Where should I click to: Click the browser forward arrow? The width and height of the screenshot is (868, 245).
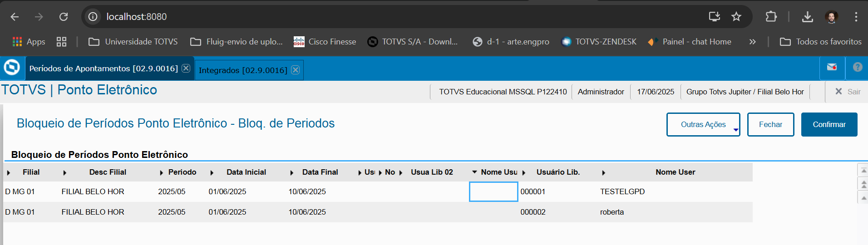tap(39, 17)
